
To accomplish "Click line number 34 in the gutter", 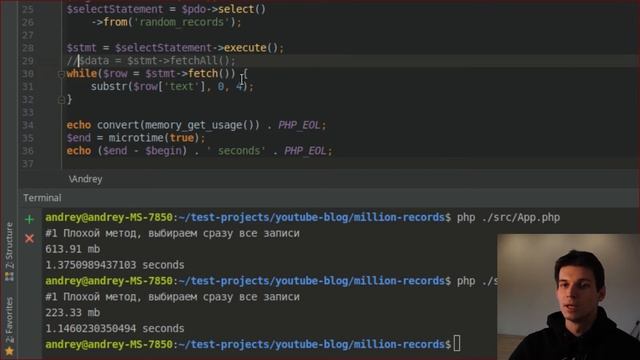I will pos(28,125).
